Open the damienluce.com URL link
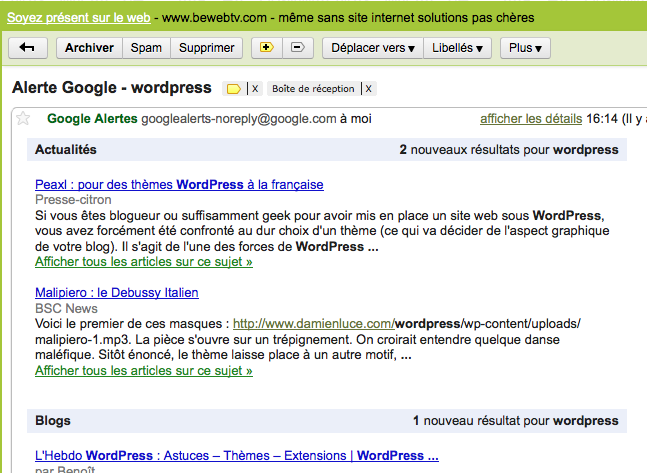647x473 pixels. click(314, 324)
